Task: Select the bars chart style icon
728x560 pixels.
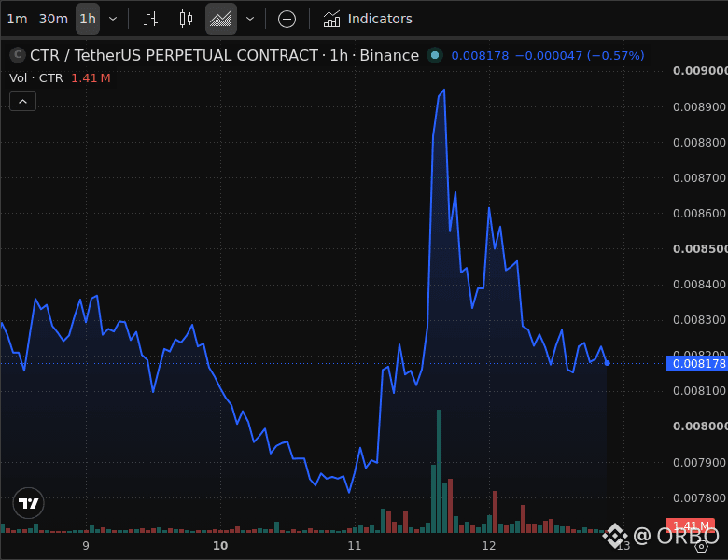Action: coord(151,19)
